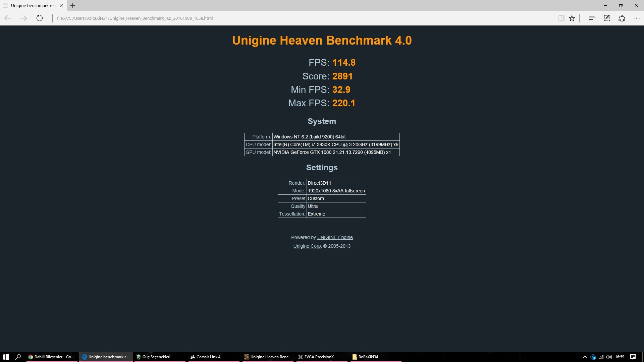Switch to Edge Unigine benchmark taskbar item

click(x=106, y=357)
